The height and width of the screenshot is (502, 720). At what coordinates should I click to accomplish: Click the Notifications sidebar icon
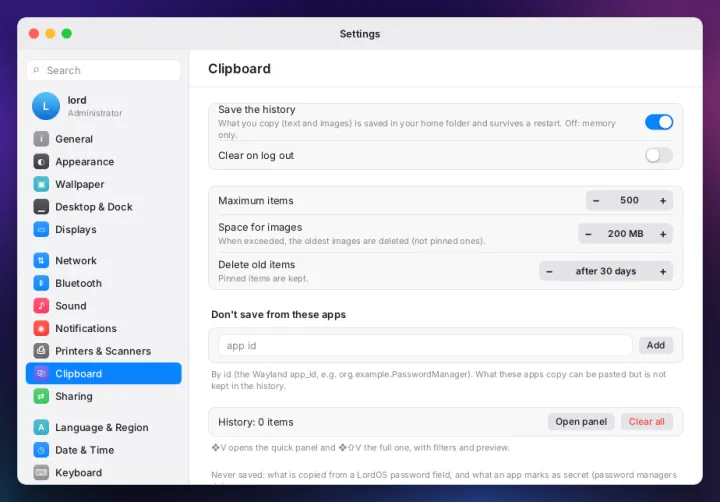tap(41, 328)
